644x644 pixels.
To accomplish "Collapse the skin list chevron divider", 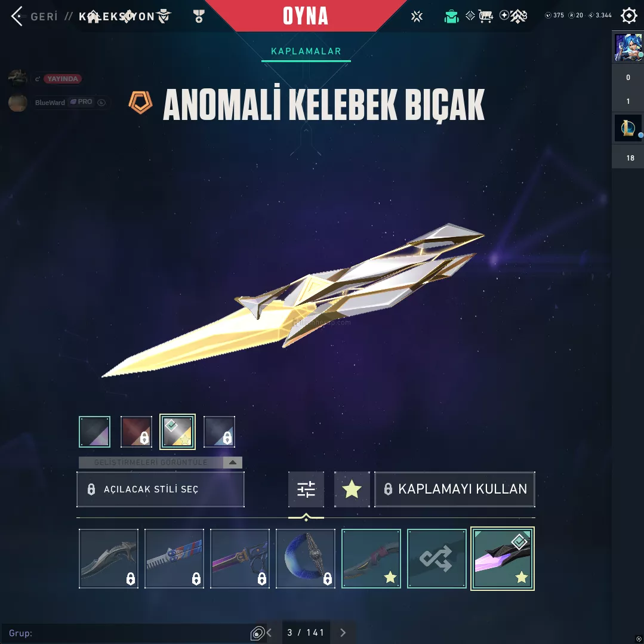I will [x=306, y=517].
